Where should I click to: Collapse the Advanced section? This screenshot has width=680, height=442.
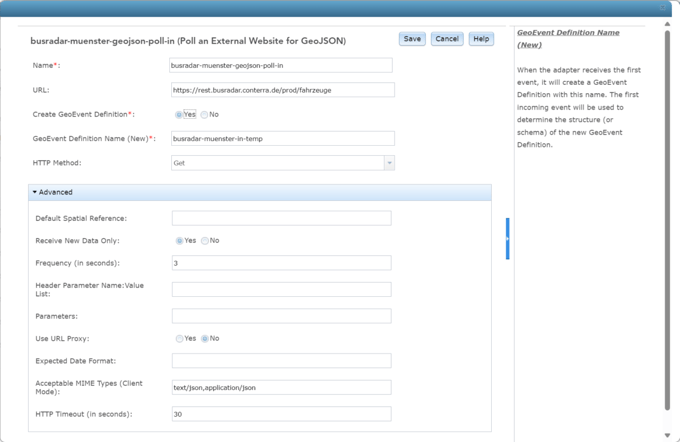click(x=260, y=192)
